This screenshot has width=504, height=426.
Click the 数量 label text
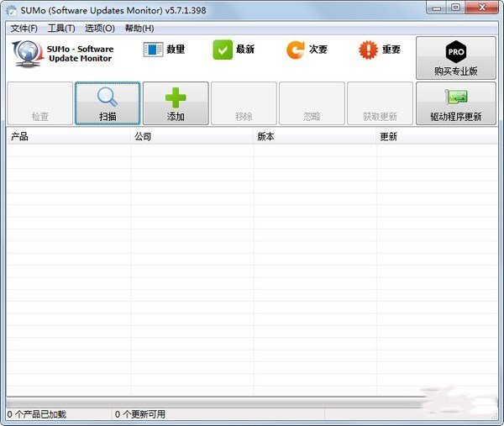176,50
